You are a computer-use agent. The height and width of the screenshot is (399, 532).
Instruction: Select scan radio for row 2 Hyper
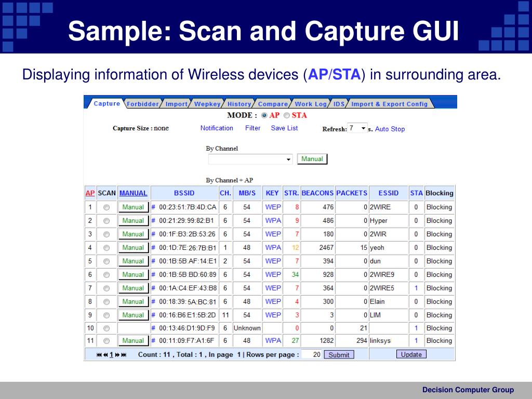107,221
